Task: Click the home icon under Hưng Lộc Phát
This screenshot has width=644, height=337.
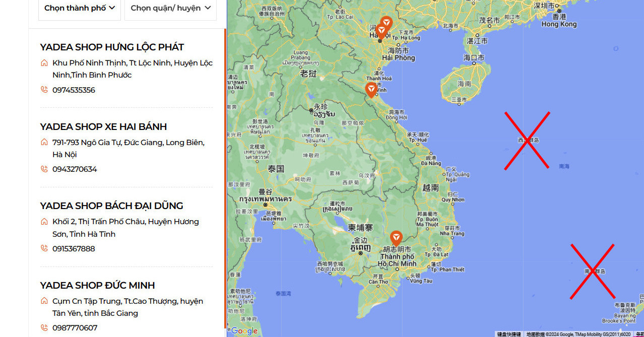Action: 44,63
